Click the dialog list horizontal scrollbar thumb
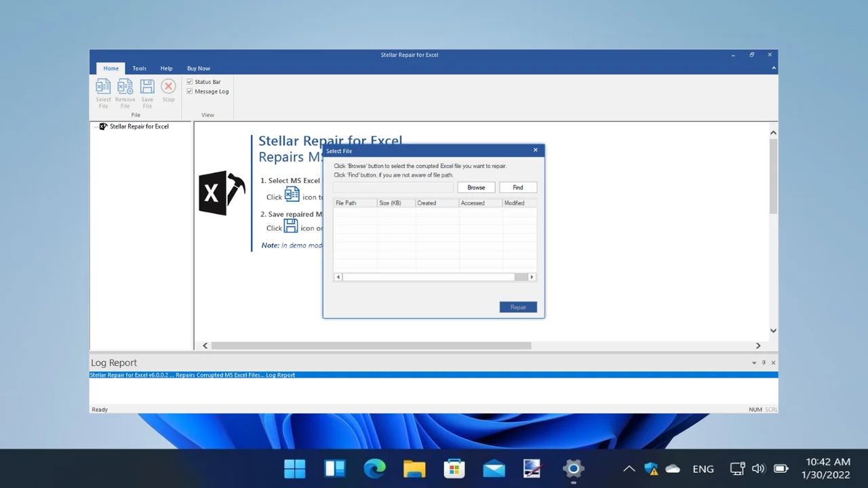868x488 pixels. pos(429,277)
